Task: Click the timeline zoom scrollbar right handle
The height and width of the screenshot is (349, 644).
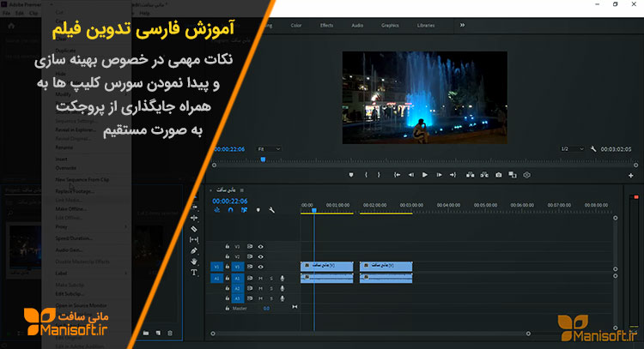Action: pos(528,334)
